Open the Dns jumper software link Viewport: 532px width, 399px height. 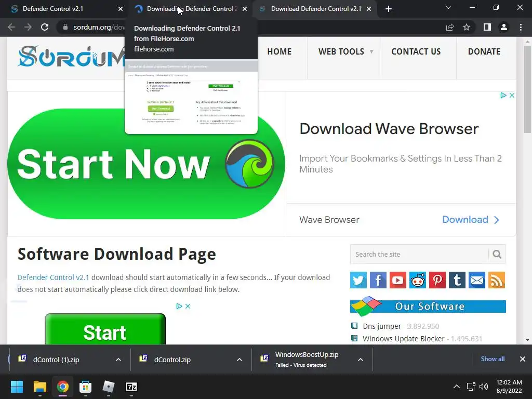(x=382, y=326)
